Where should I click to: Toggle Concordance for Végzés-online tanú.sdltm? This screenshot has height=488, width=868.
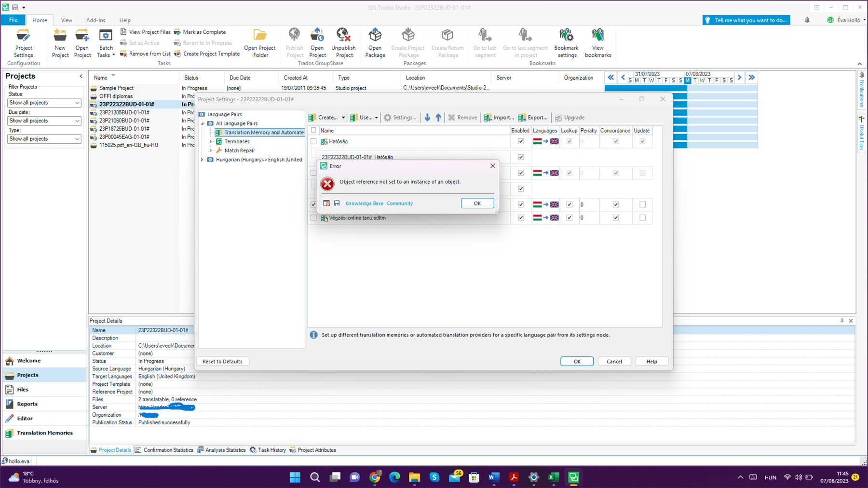pos(616,217)
